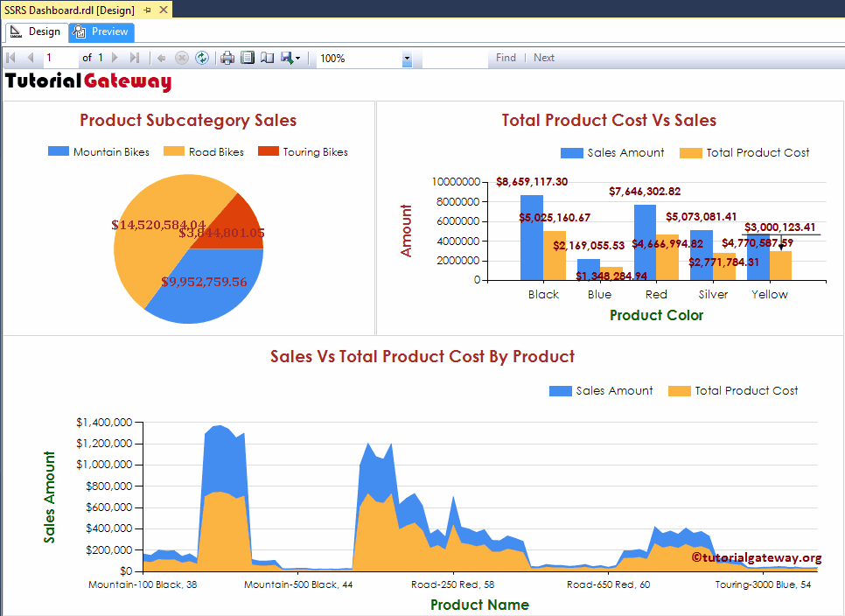This screenshot has width=845, height=616.
Task: Click the stop rendering icon
Action: [182, 58]
